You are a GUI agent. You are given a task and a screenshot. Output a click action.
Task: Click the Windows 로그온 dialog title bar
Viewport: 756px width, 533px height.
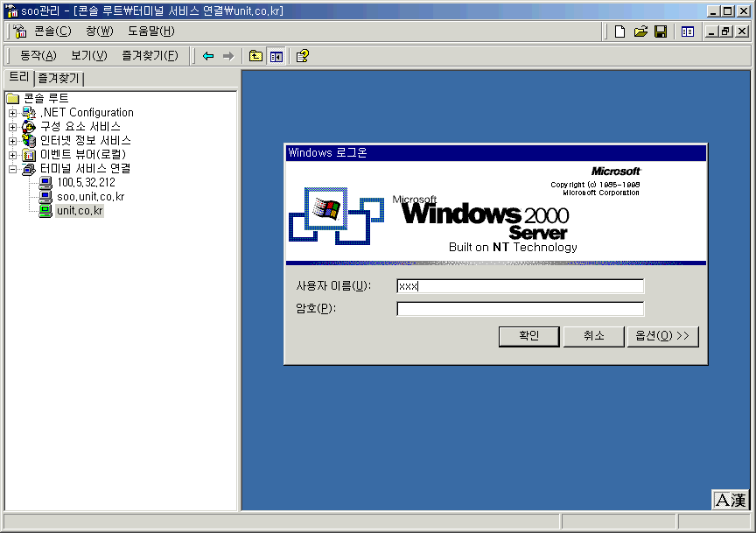(x=496, y=153)
